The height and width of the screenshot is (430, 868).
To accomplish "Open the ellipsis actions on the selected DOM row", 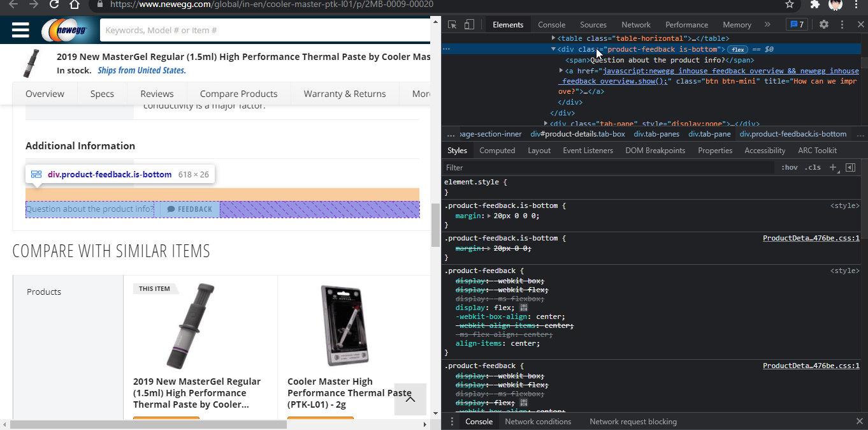I will tap(446, 49).
